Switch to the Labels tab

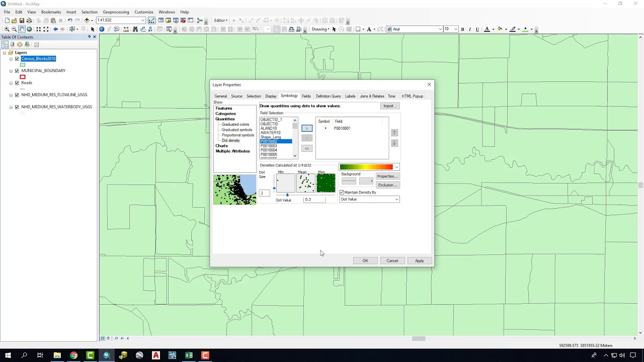tap(350, 96)
